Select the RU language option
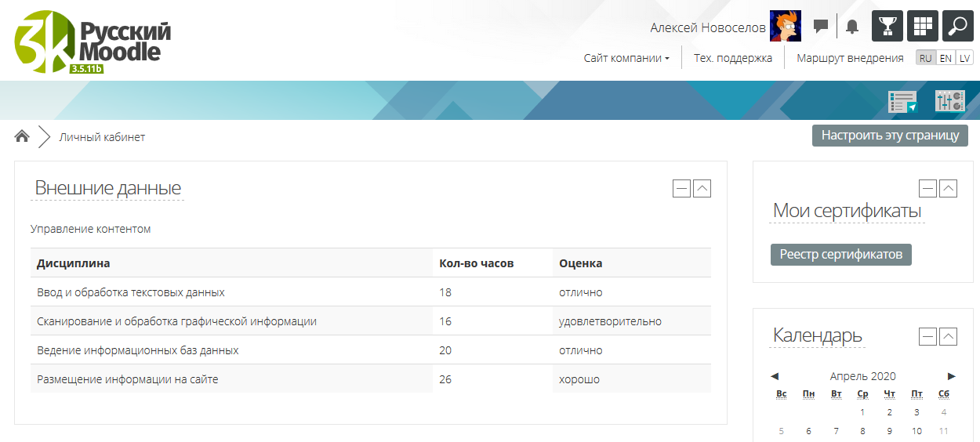Viewport: 980px width, 442px height. pyautogui.click(x=926, y=58)
